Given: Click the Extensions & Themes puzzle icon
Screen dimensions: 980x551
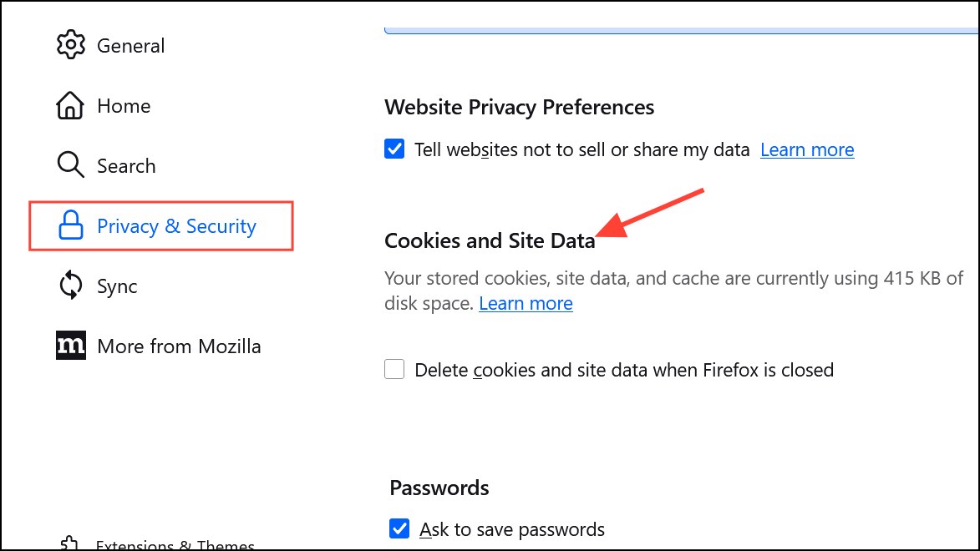Looking at the screenshot, I should (69, 543).
